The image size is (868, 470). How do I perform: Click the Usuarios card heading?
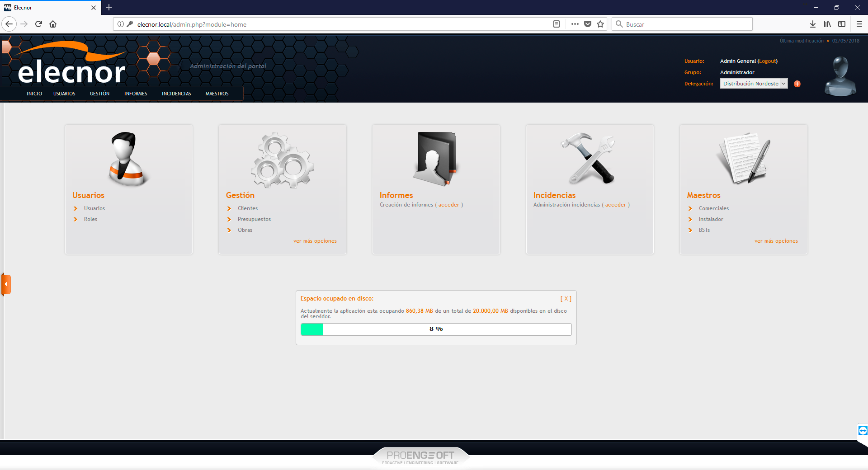[x=88, y=195]
